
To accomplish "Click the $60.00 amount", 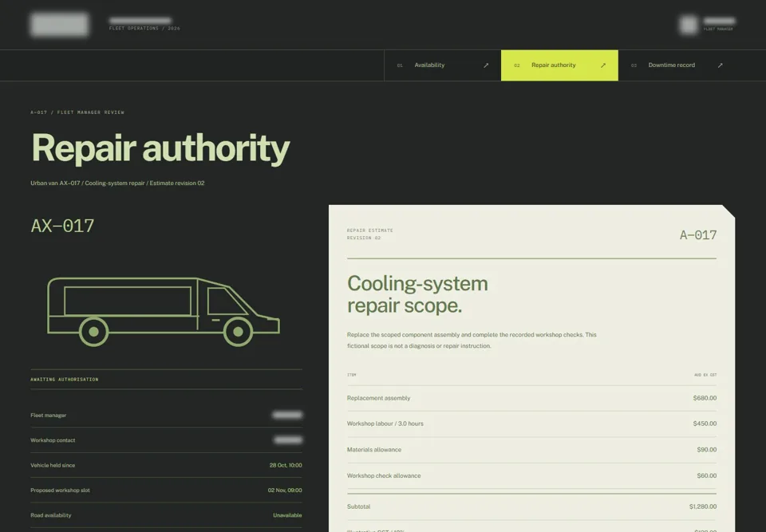I will (x=706, y=475).
